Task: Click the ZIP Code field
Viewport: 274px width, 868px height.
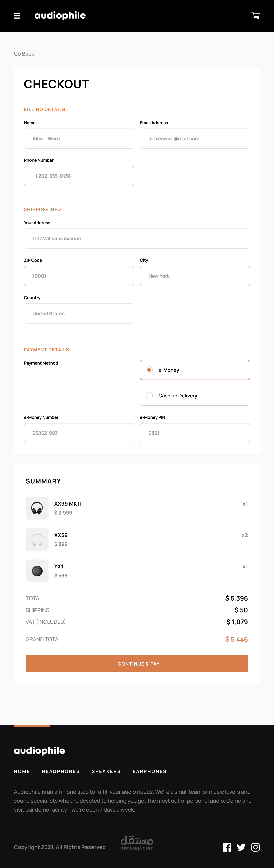Action: coord(79,276)
